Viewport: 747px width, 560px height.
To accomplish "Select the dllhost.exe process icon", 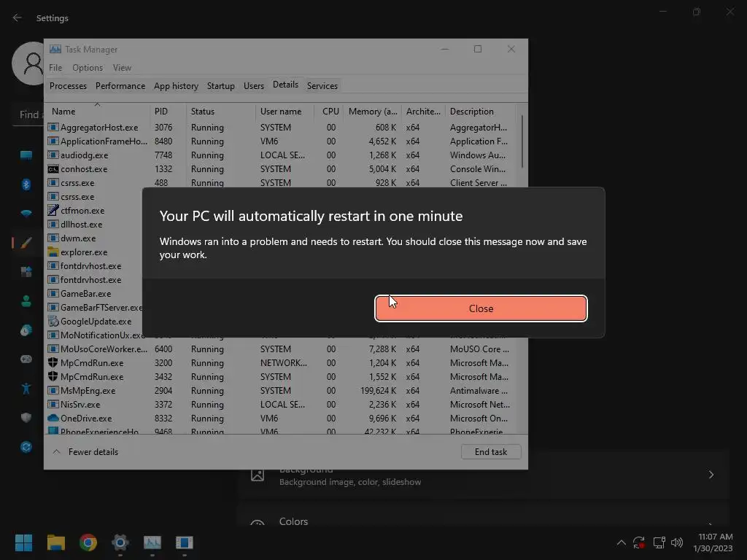I will pyautogui.click(x=53, y=225).
